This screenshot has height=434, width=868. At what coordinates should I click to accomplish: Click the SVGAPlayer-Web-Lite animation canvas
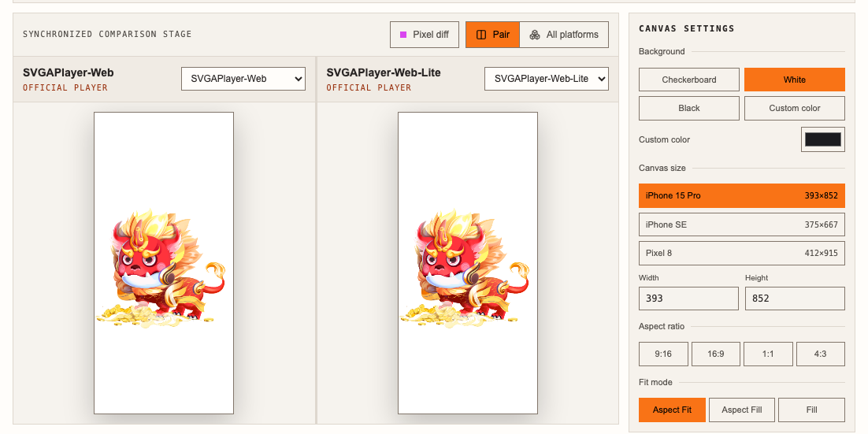tap(468, 263)
